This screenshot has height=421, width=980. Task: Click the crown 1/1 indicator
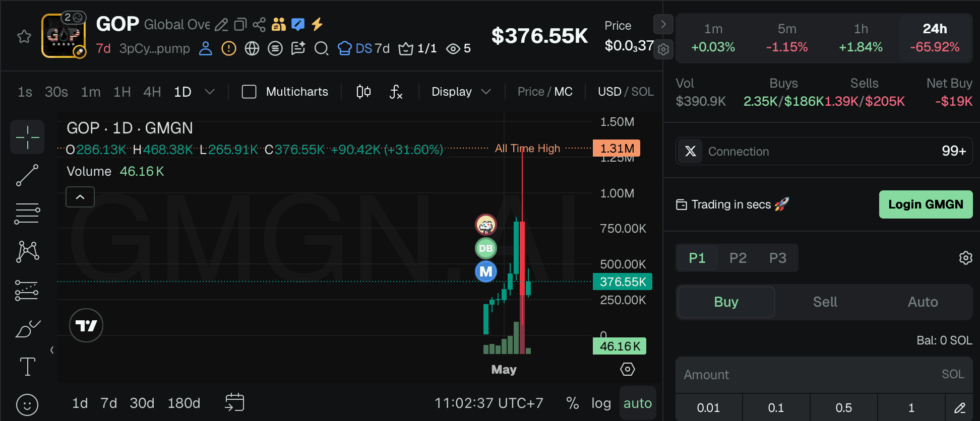click(x=417, y=48)
